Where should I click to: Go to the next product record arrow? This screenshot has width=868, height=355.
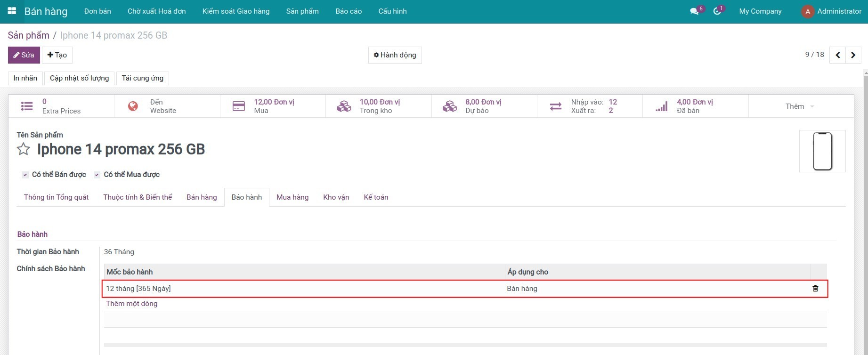point(853,55)
